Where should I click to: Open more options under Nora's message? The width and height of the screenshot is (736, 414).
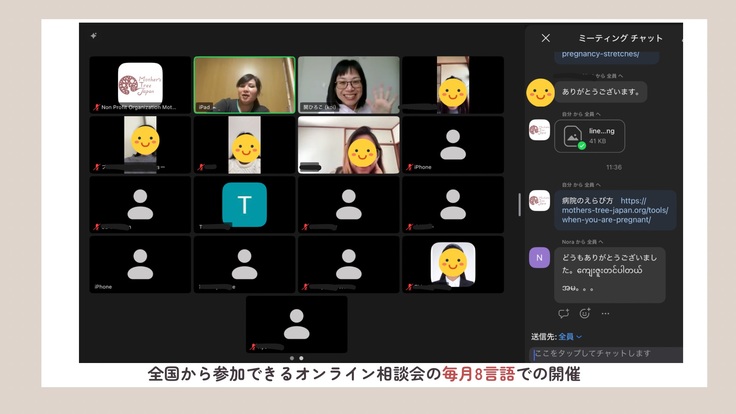coord(606,313)
